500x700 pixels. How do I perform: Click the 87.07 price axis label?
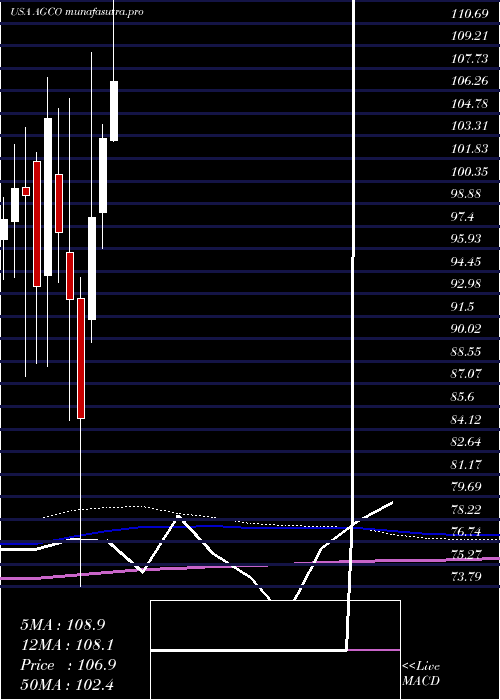(466, 374)
